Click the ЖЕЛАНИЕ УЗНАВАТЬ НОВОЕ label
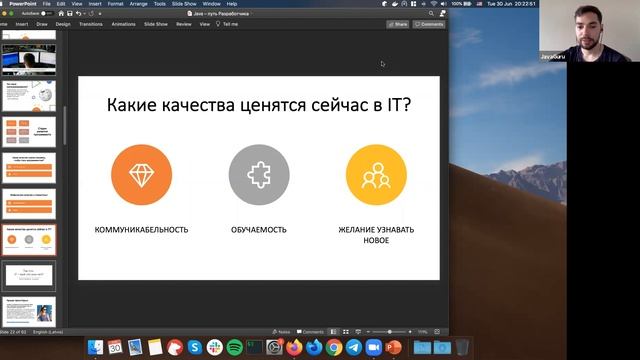The width and height of the screenshot is (640, 360). (x=376, y=235)
